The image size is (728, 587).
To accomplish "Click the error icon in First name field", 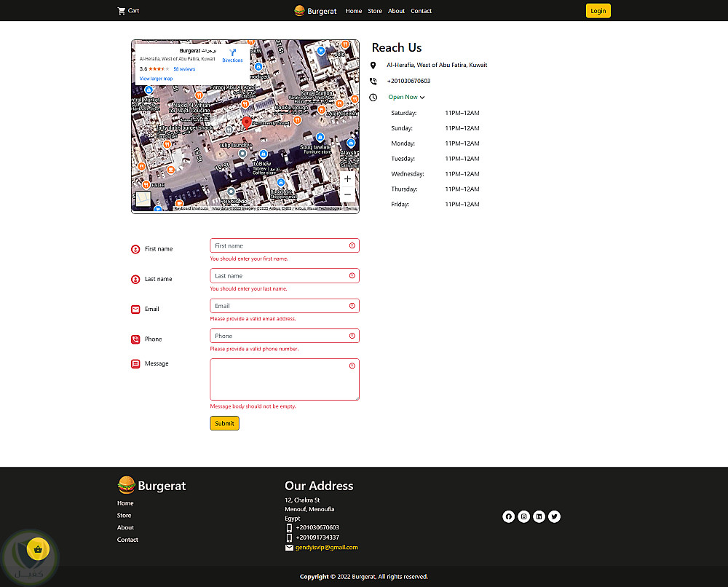I will [x=352, y=245].
